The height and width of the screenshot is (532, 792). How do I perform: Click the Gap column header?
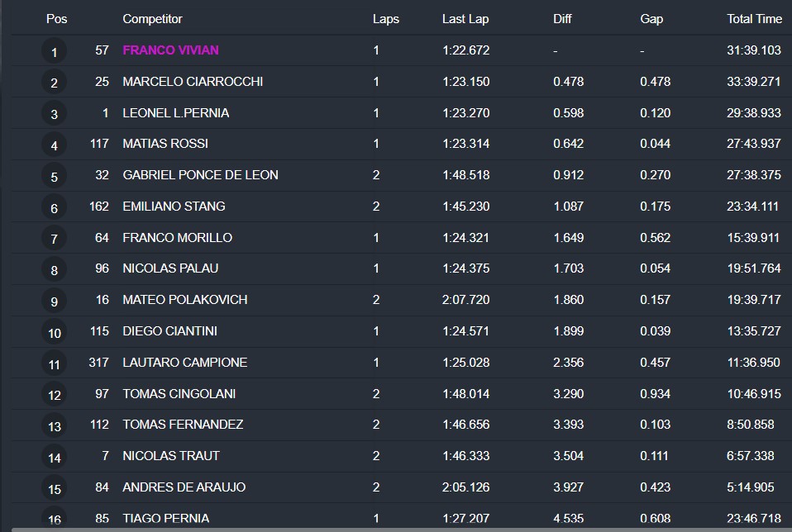[651, 19]
